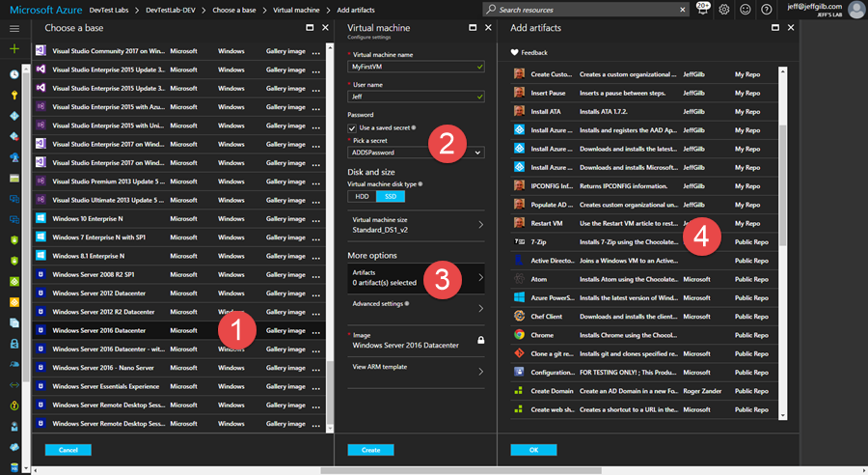Click Add artifacts breadcrumb
The height and width of the screenshot is (475, 868).
click(x=356, y=10)
